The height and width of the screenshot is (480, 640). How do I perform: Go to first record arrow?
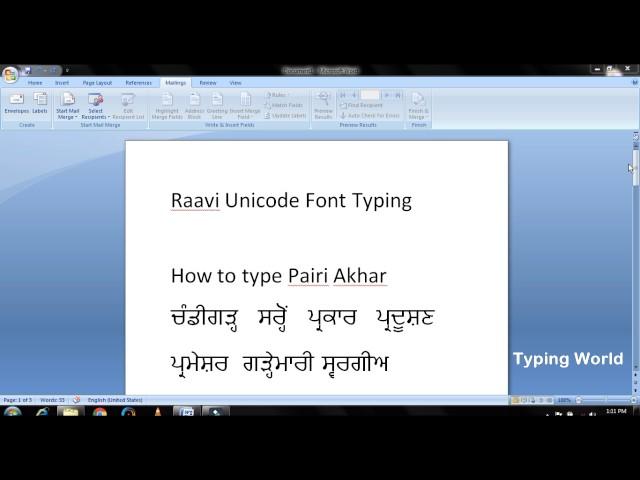coord(342,95)
